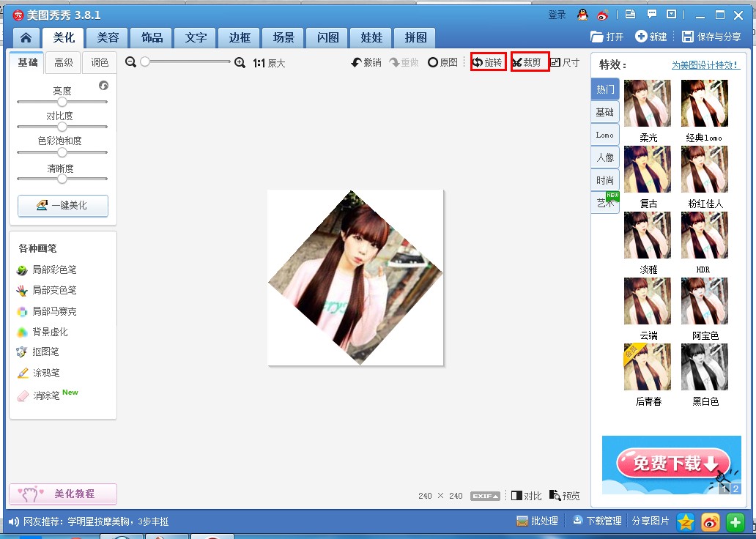Click the zoom-in magnifier icon
Screen dimensions: 756x539
(240, 63)
